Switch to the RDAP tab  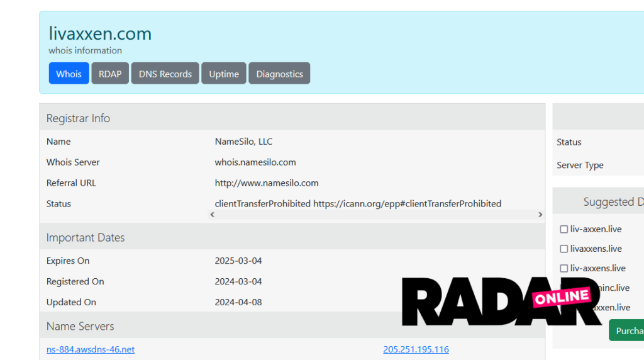[x=110, y=74]
